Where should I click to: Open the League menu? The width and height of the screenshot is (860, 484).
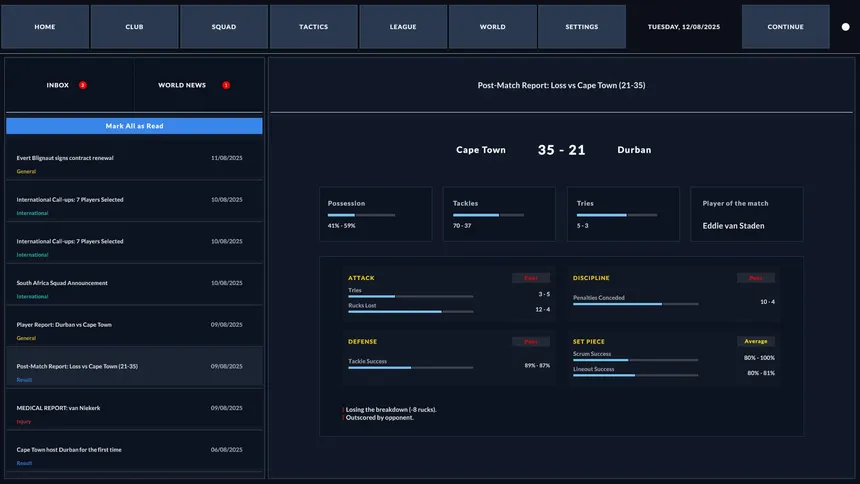pos(403,27)
